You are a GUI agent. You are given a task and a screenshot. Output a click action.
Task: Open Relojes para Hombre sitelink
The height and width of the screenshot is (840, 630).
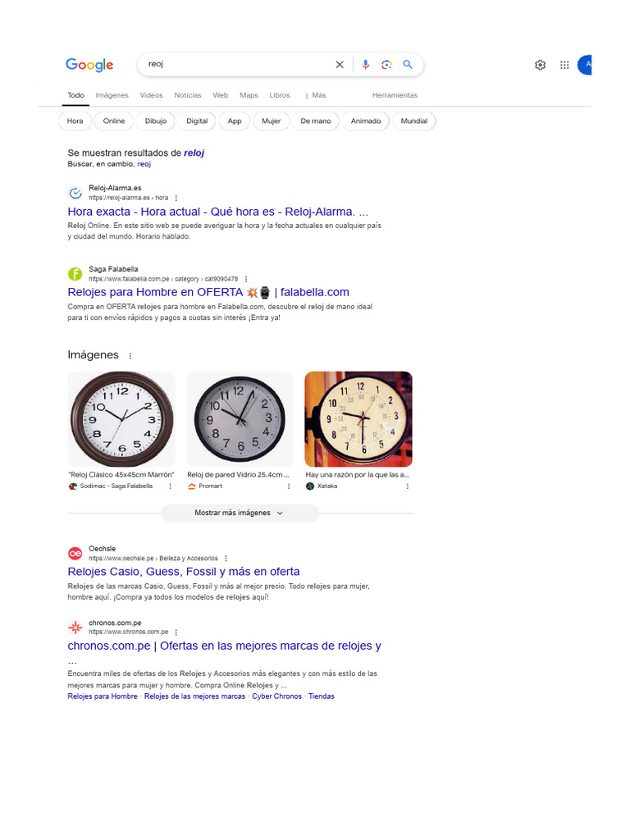point(103,696)
